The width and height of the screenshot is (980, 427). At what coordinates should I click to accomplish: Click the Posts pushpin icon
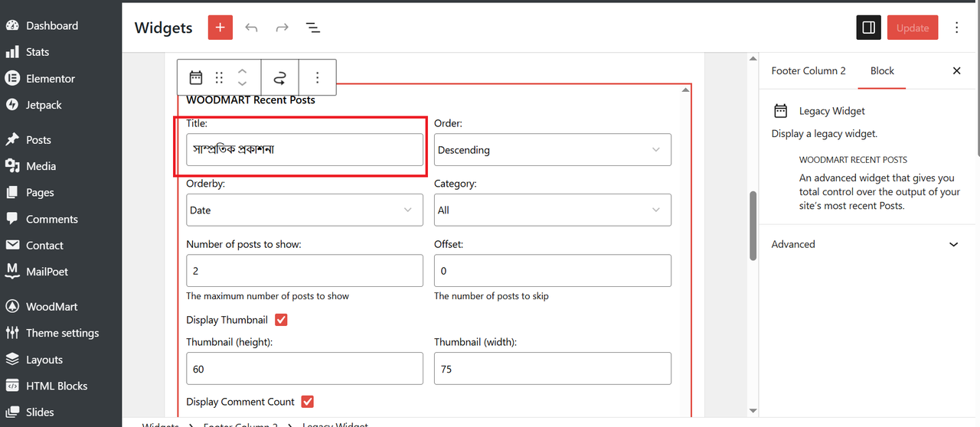pyautogui.click(x=12, y=139)
